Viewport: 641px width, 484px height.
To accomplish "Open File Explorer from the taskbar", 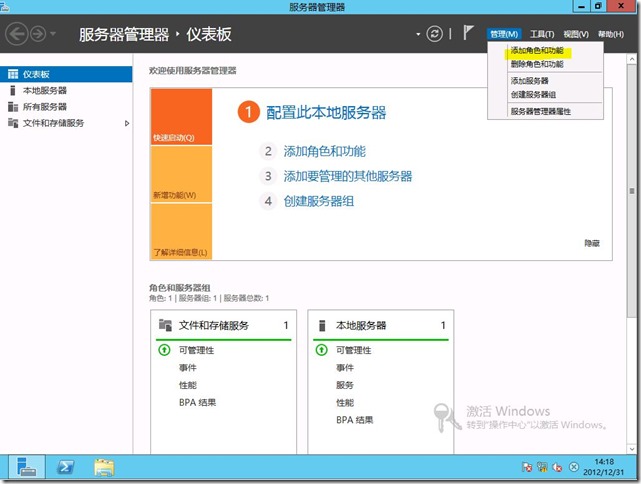I will tap(104, 467).
